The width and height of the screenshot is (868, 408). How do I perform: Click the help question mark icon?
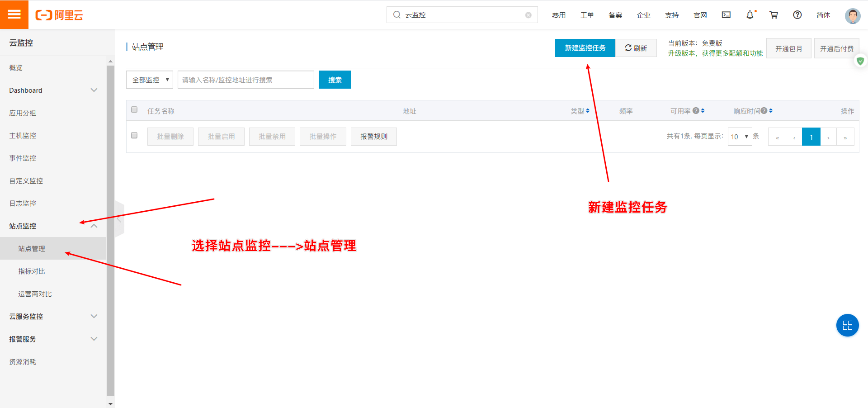pyautogui.click(x=797, y=15)
